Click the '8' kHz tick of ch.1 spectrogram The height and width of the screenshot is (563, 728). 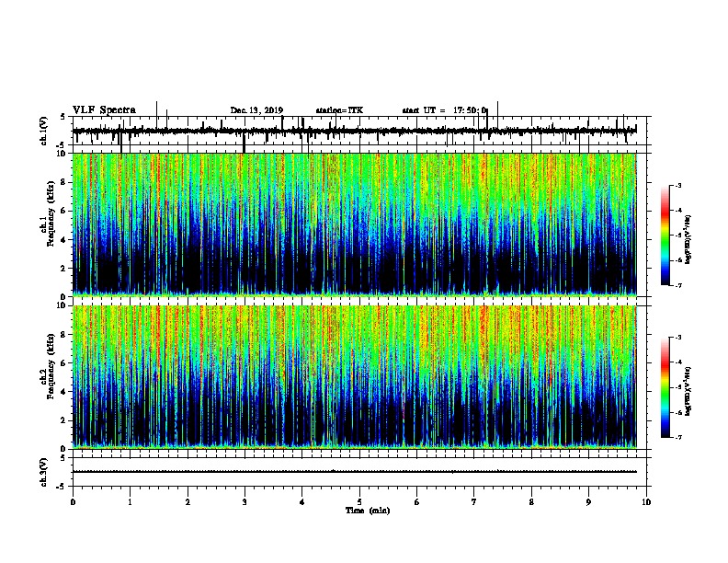(x=63, y=182)
